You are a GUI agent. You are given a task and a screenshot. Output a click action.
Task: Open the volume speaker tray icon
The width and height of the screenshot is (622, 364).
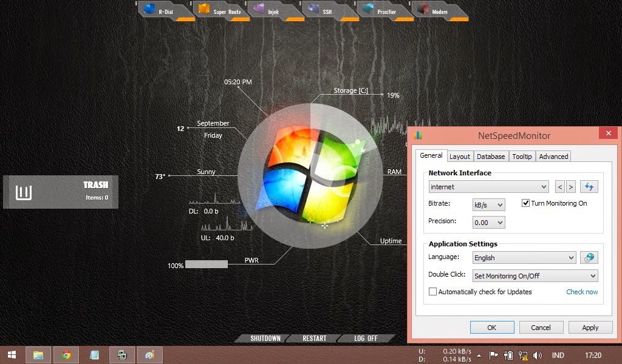[537, 356]
